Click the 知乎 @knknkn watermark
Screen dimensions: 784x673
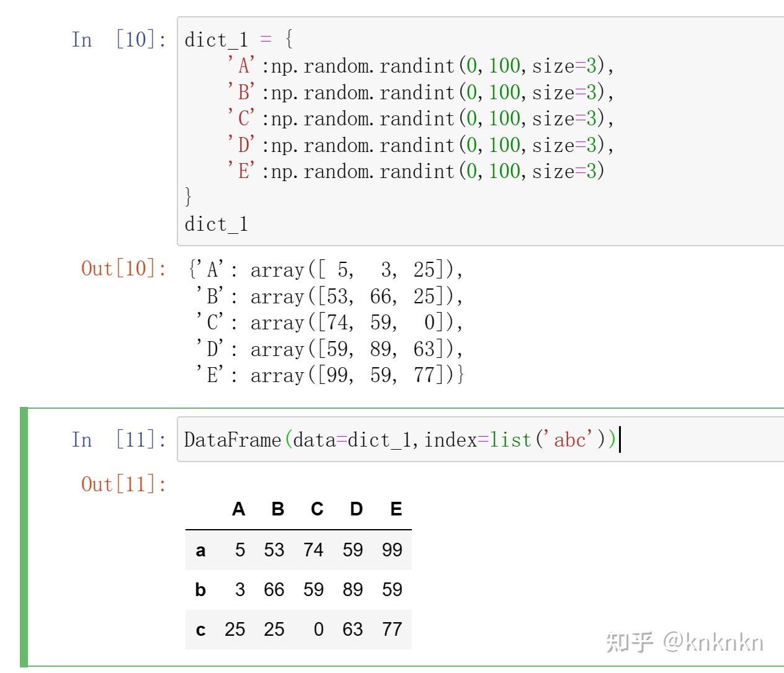tap(684, 643)
